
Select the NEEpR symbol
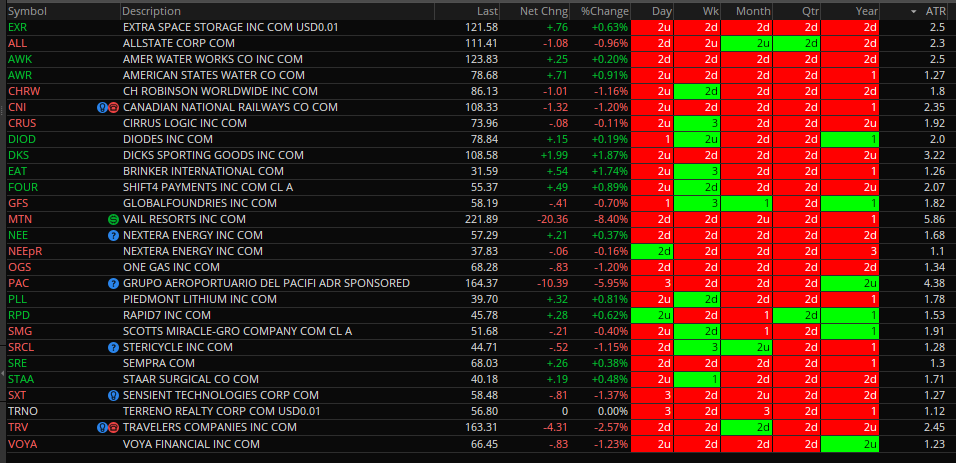[25, 251]
